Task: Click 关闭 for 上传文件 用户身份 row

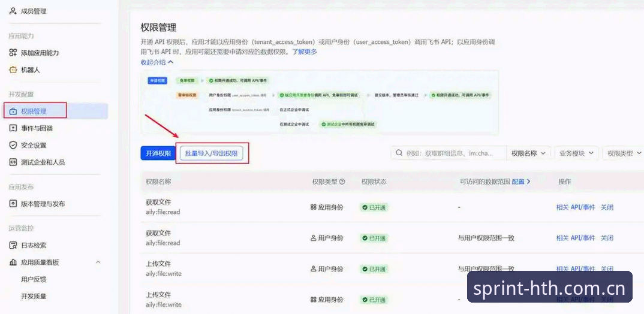Action: coord(607,268)
